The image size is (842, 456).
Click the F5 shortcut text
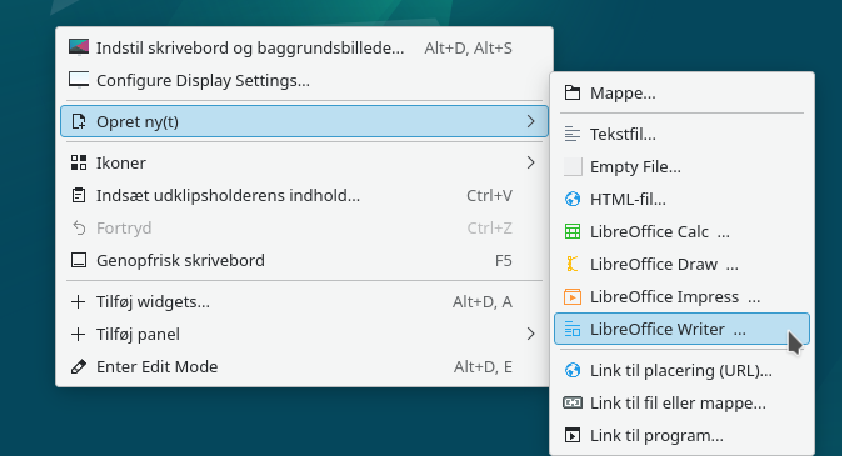tap(503, 260)
